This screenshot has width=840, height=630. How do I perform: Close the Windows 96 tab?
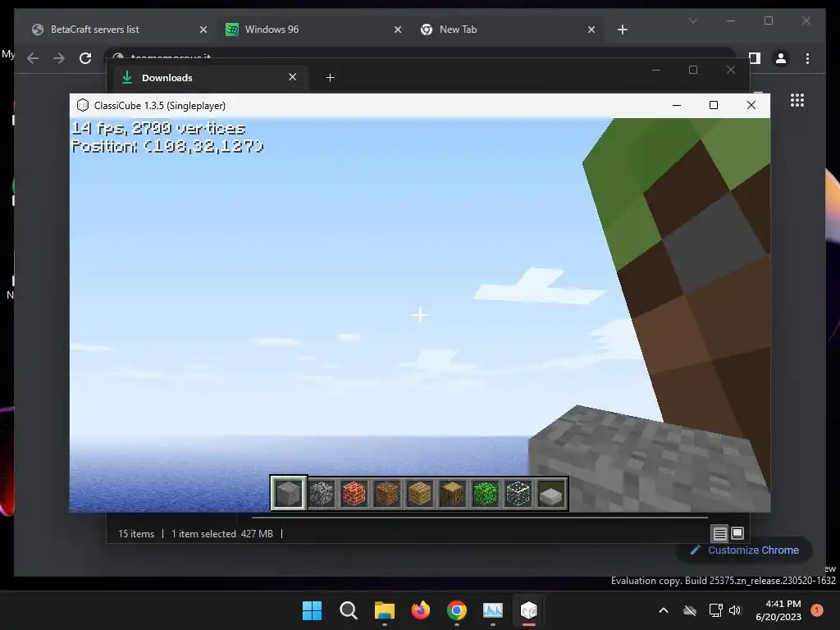coord(398,30)
